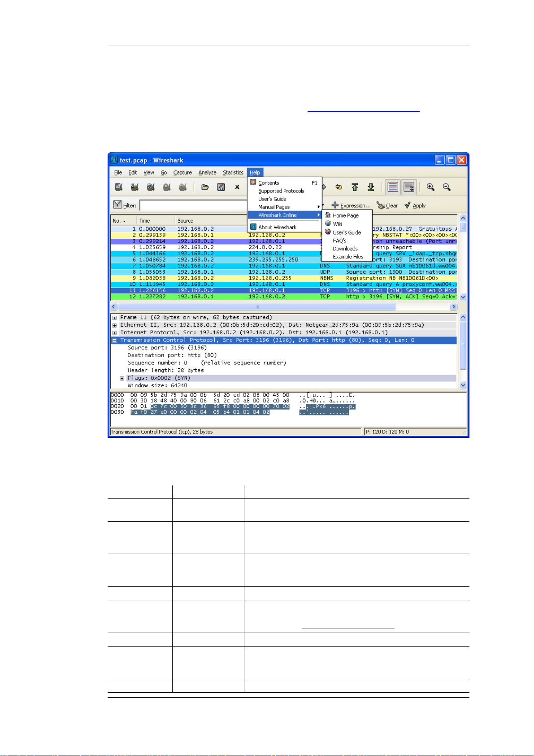534x756 pixels.
Task: Click the Expression... button
Action: [x=351, y=205]
